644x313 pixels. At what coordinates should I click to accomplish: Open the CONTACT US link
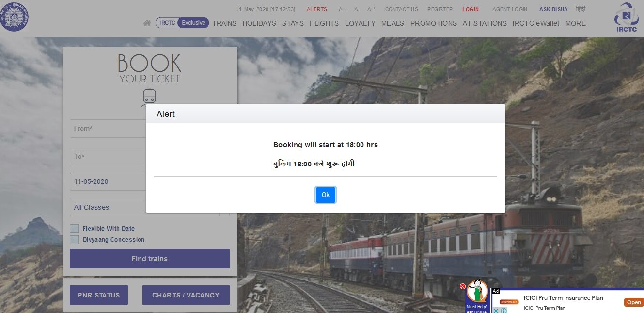(402, 9)
